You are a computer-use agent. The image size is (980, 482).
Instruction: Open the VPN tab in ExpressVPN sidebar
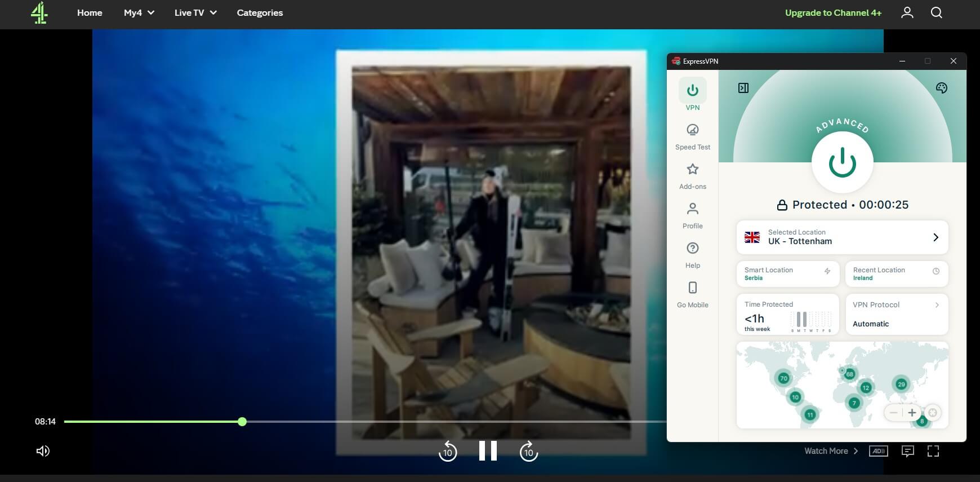tap(693, 95)
